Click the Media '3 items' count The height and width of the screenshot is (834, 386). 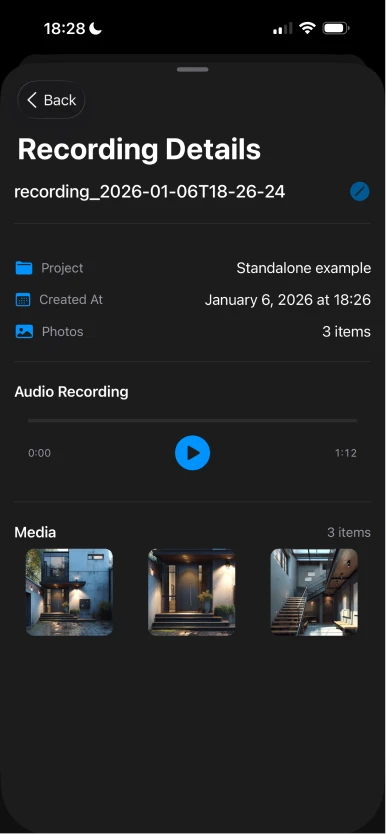pyautogui.click(x=349, y=532)
